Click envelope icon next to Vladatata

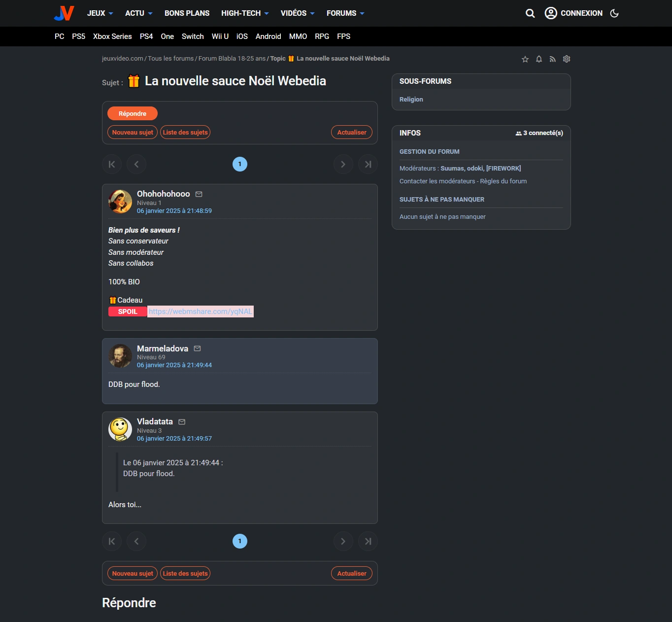click(182, 422)
